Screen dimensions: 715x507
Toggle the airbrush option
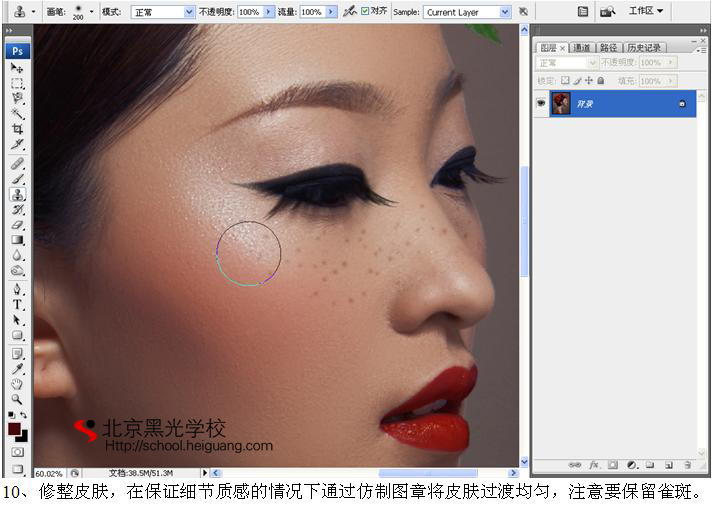(350, 11)
